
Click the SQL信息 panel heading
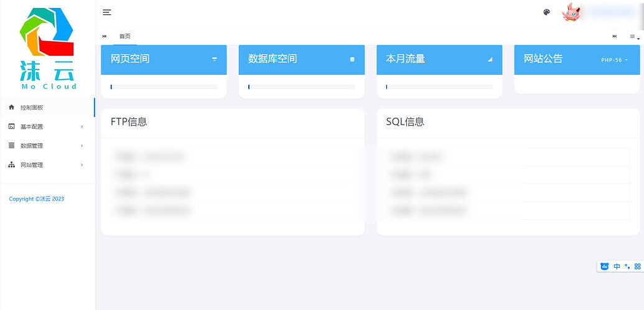405,122
